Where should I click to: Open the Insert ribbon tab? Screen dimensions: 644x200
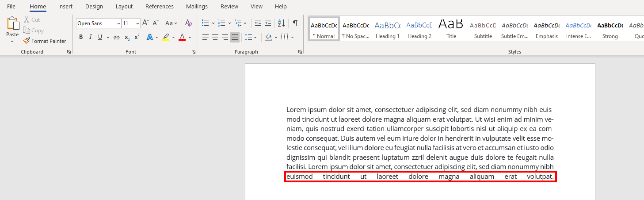click(65, 7)
